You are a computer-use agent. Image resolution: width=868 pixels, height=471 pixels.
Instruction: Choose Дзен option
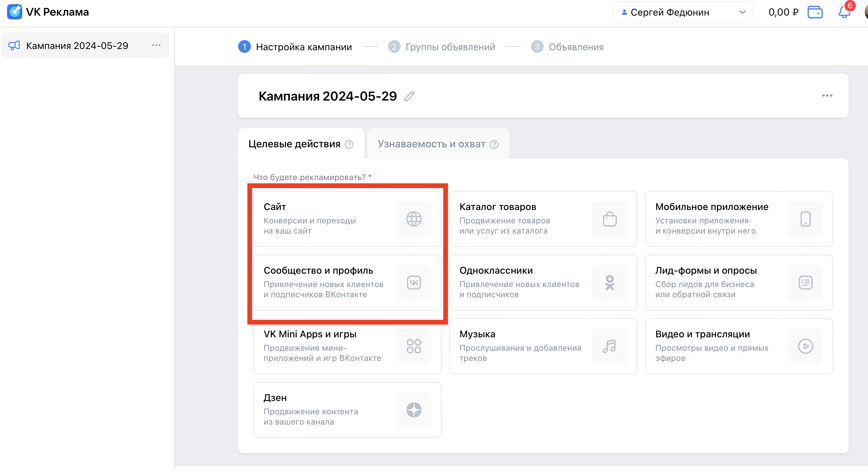pyautogui.click(x=348, y=410)
